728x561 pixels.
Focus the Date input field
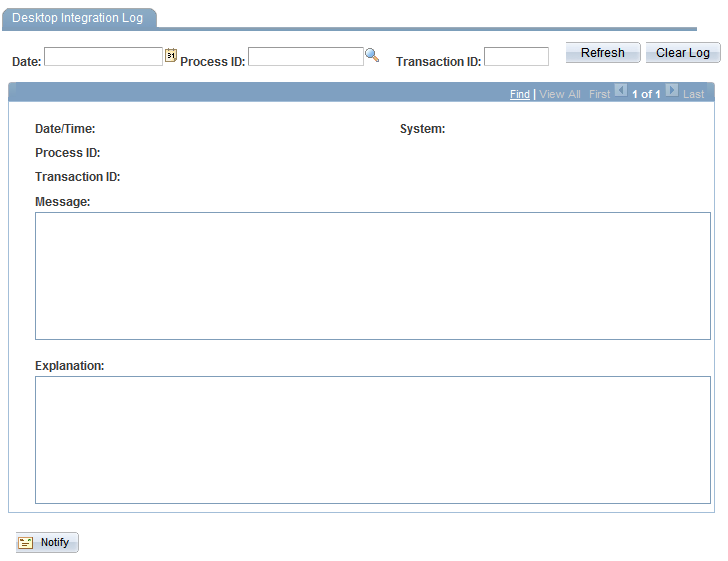pos(104,56)
